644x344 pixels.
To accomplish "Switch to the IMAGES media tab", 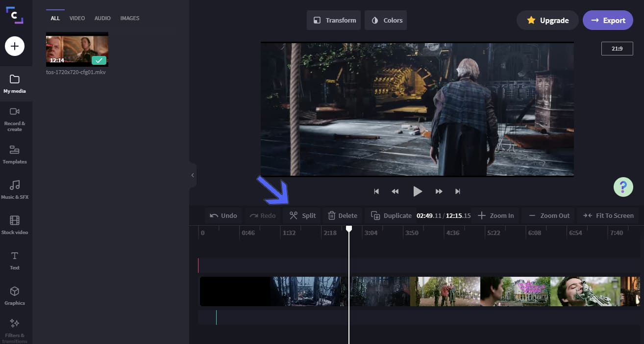I will [130, 18].
